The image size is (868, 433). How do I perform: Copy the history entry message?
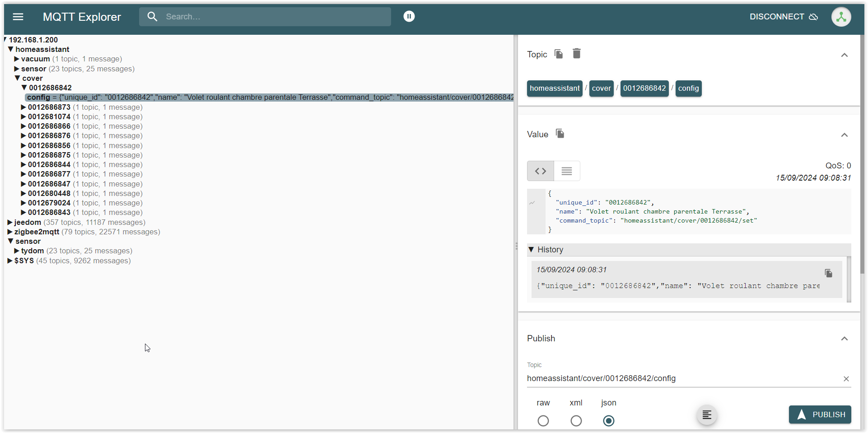pos(828,273)
